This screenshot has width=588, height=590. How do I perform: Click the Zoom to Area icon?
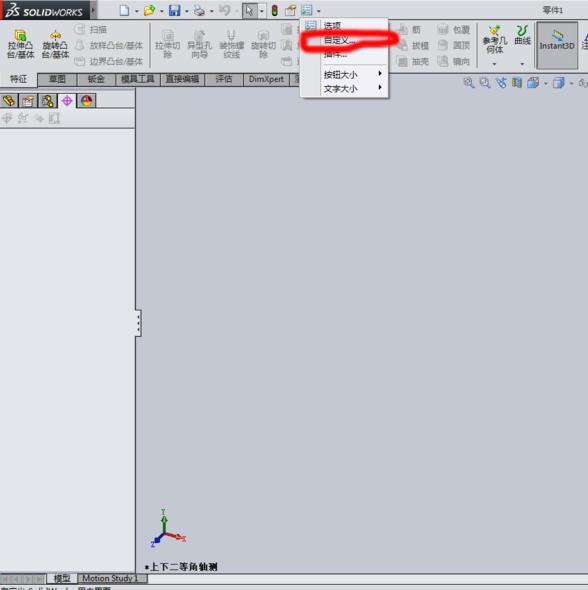[485, 82]
